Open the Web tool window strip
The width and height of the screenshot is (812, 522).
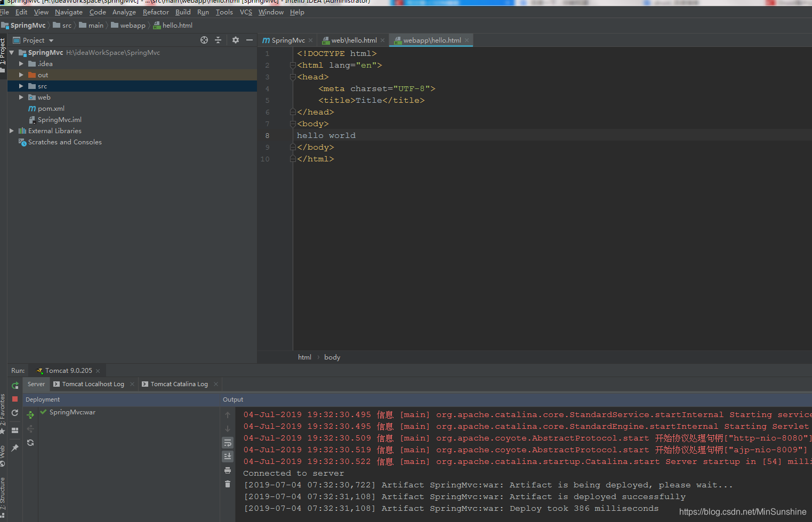pos(3,455)
